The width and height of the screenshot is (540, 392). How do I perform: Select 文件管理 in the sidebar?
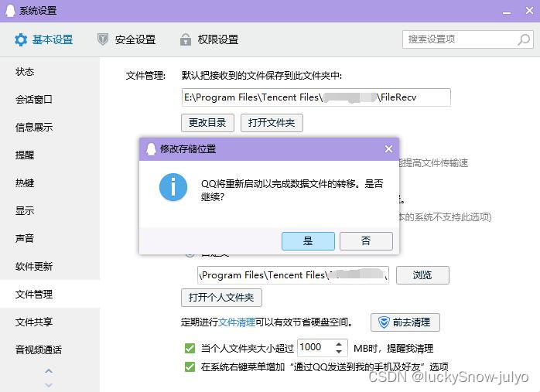coord(50,294)
